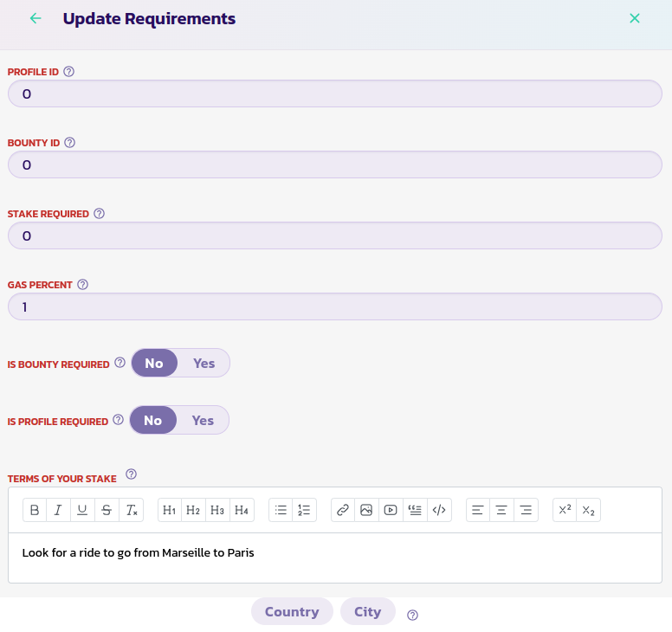Insert a code block in editor
The height and width of the screenshot is (632, 672).
(x=439, y=511)
